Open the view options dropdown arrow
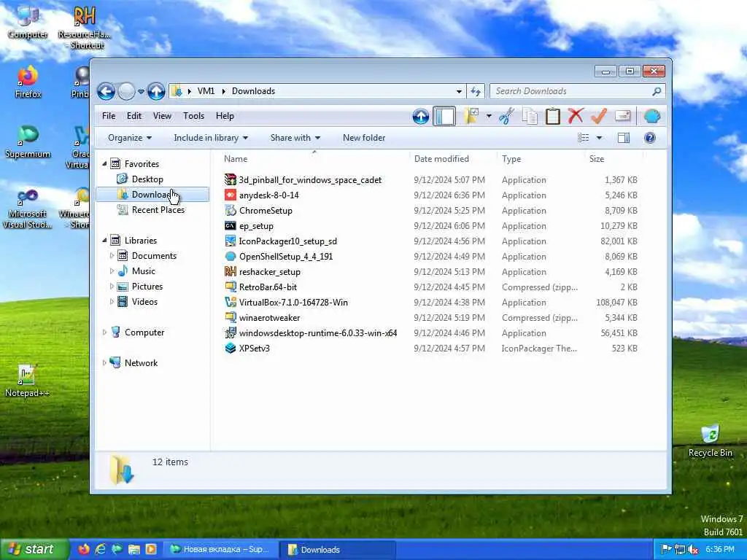747x560 pixels. 600,138
